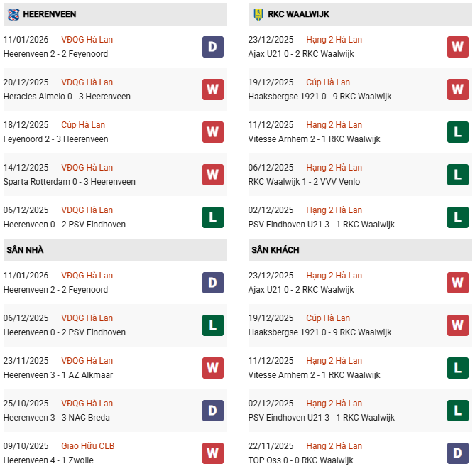This screenshot has width=475, height=476.
Task: Click the W badge for Heerenveen 4 - 1 Zwolle
Action: point(213,453)
